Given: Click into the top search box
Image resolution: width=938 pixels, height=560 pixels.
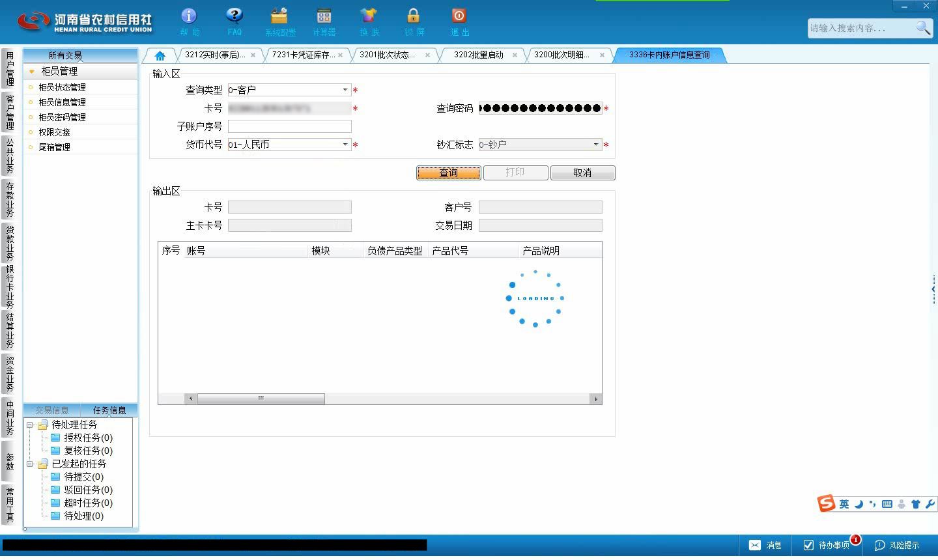Looking at the screenshot, I should click(861, 28).
